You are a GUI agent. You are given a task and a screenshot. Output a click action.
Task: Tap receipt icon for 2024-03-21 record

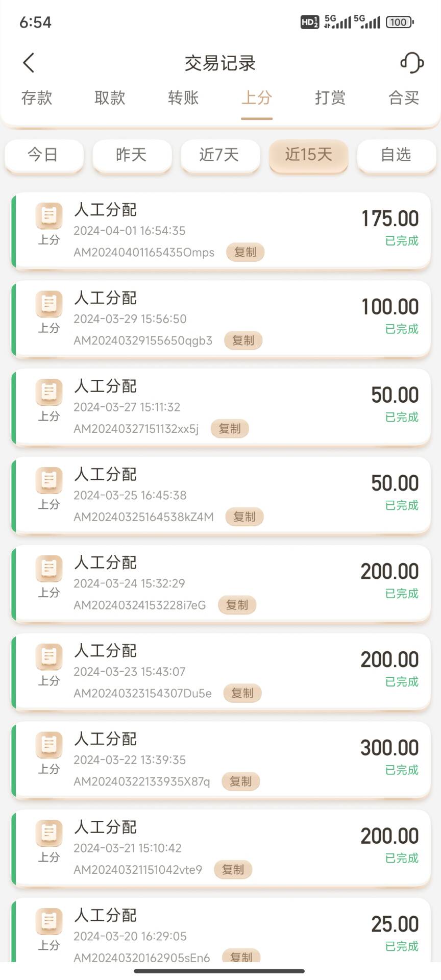(49, 833)
